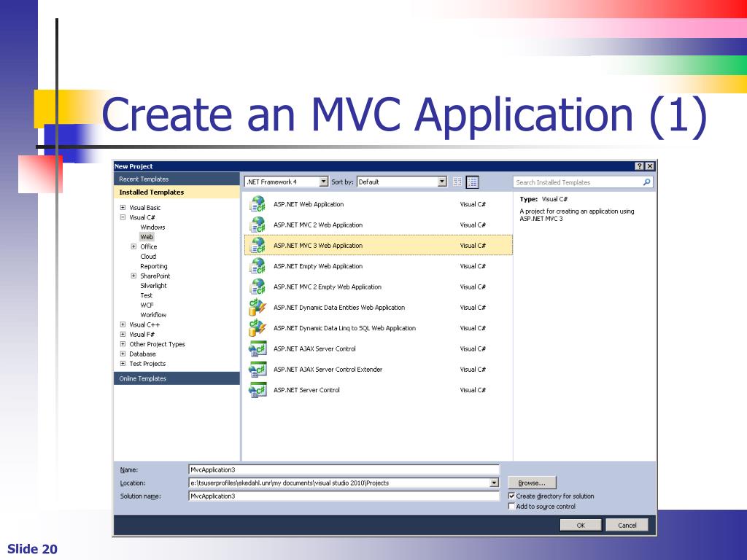This screenshot has height=560, width=747.
Task: Click the dialog Help question mark button
Action: click(639, 166)
